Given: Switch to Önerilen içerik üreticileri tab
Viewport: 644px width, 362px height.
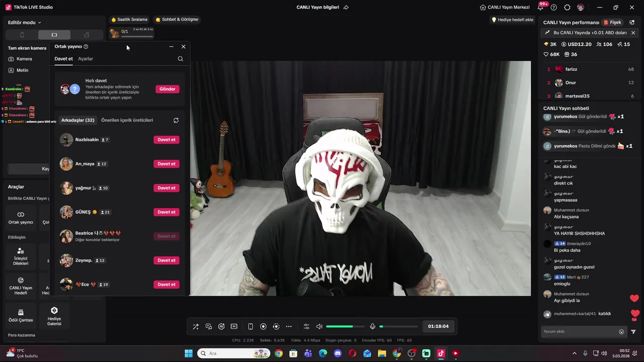Looking at the screenshot, I should point(127,120).
